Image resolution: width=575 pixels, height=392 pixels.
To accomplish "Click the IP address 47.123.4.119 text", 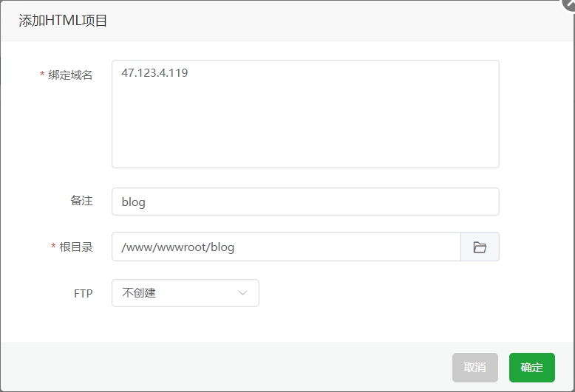I will [x=154, y=73].
